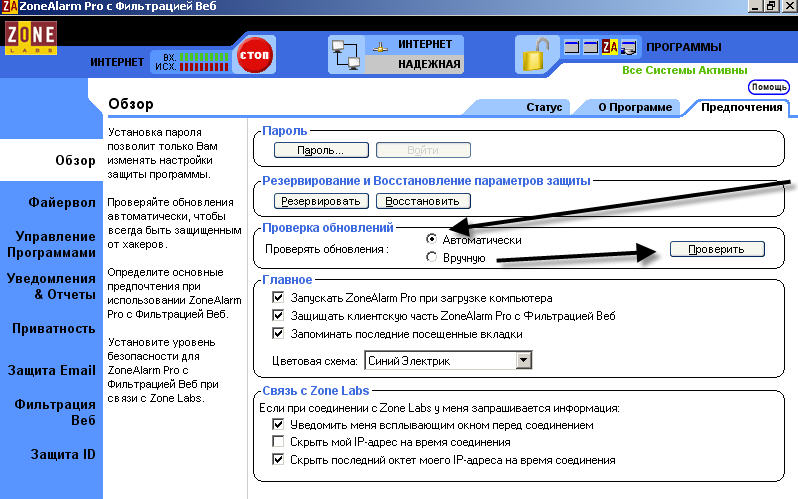Toggle Запускать ZoneAlarm Pro при загрузке компьютера

point(278,297)
